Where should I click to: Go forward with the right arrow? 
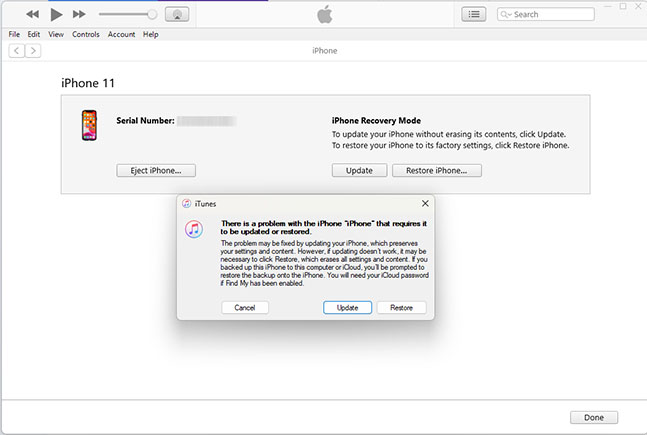(33, 51)
